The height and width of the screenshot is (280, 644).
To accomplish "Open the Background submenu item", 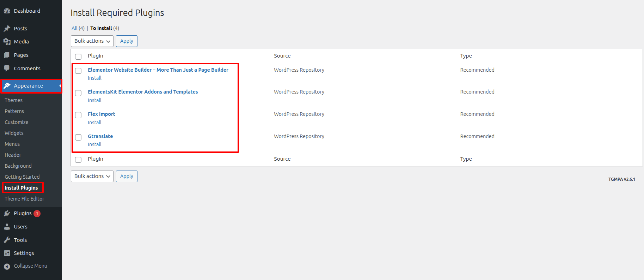I will 18,166.
